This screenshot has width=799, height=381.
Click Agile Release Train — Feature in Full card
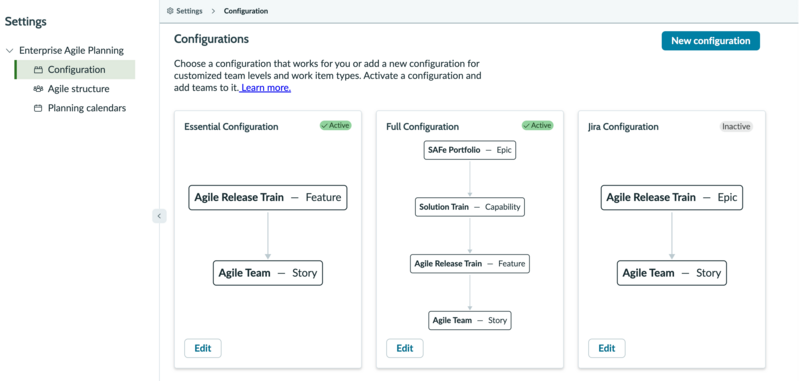click(x=470, y=264)
